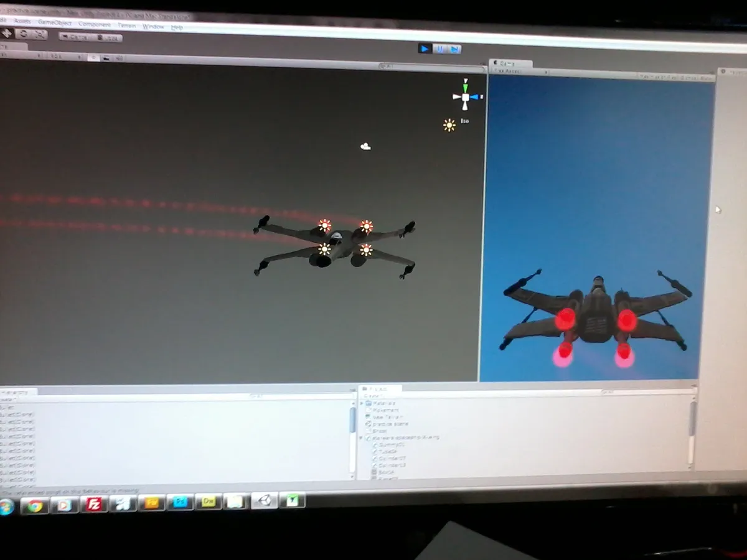The image size is (747, 560).
Task: Toggle Scene view lighting button
Action: (93, 57)
